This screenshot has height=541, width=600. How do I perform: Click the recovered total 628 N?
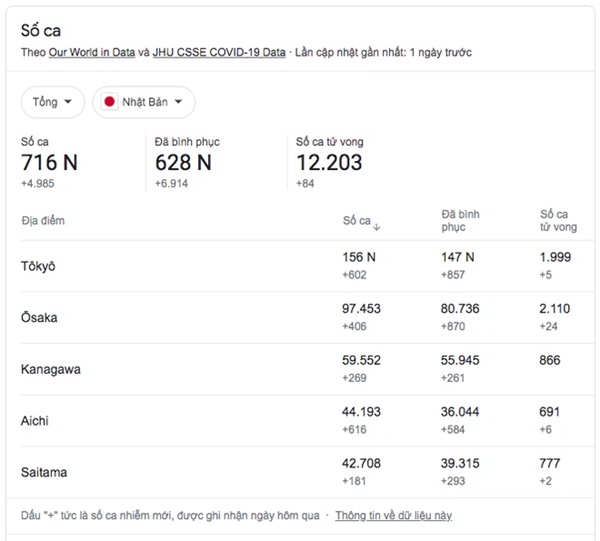pyautogui.click(x=183, y=162)
